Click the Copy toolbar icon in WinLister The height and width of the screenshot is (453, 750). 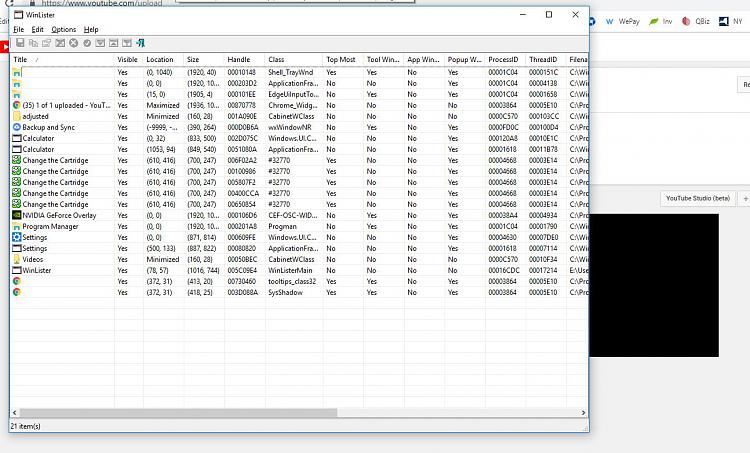point(33,43)
